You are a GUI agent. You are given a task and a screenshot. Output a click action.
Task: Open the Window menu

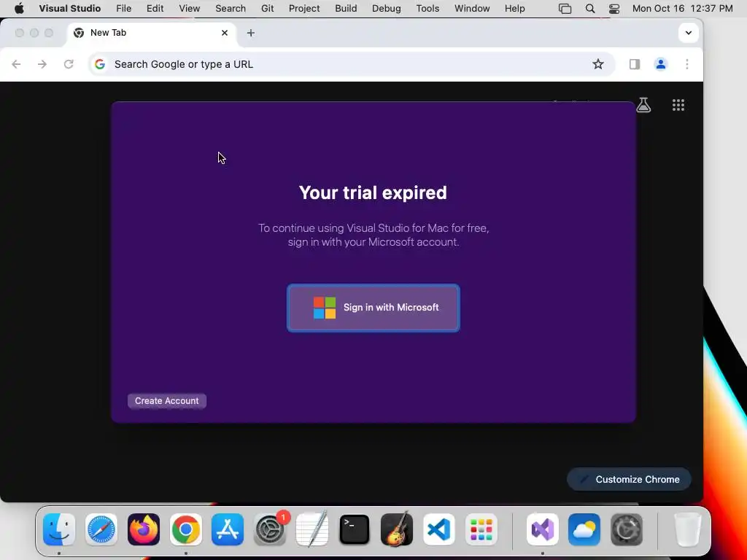pos(472,9)
